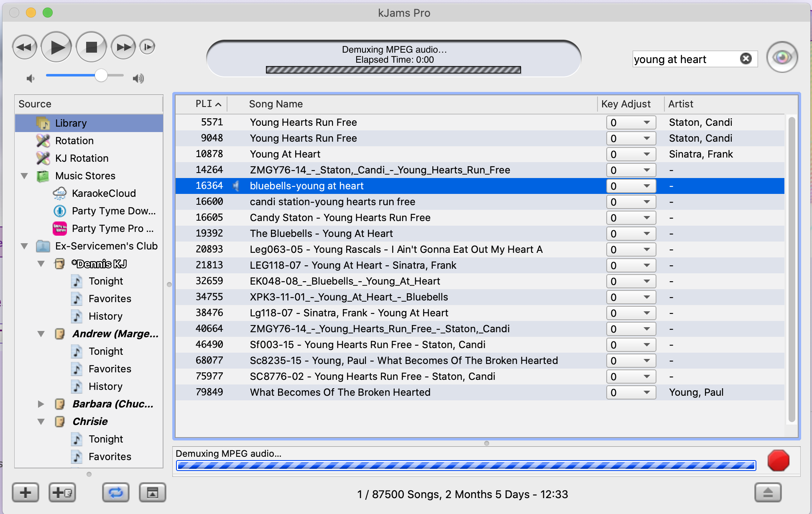Click the rewind previous track button
This screenshot has width=812, height=514.
(24, 47)
